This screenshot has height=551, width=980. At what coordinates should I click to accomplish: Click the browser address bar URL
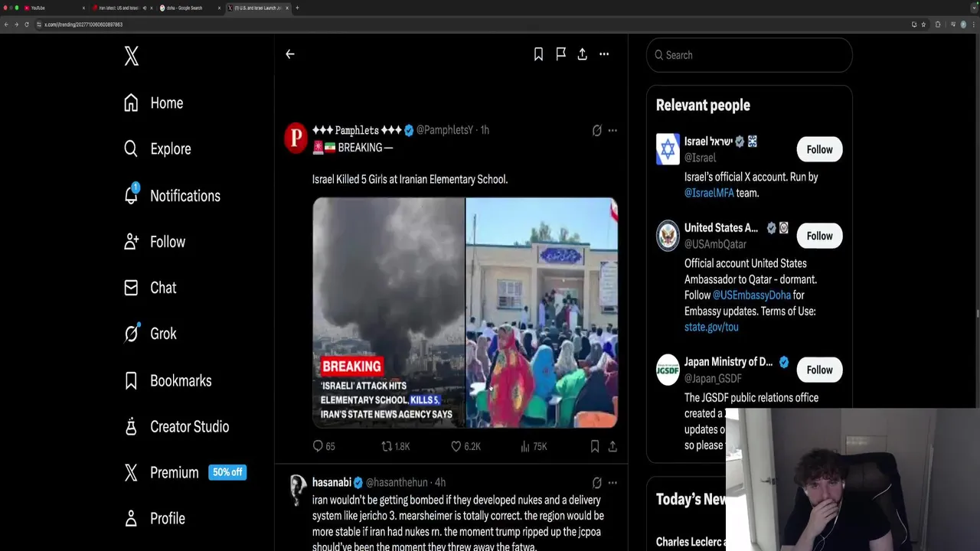(x=83, y=24)
